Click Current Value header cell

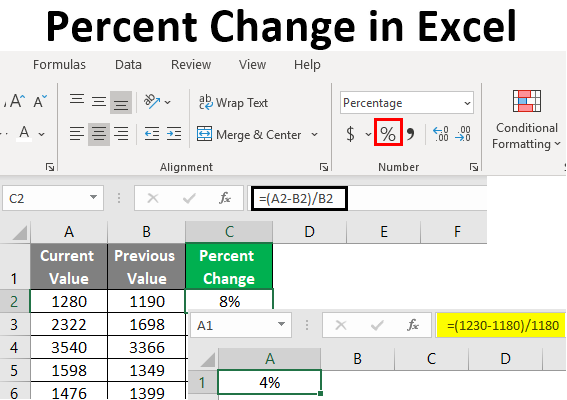pos(69,267)
